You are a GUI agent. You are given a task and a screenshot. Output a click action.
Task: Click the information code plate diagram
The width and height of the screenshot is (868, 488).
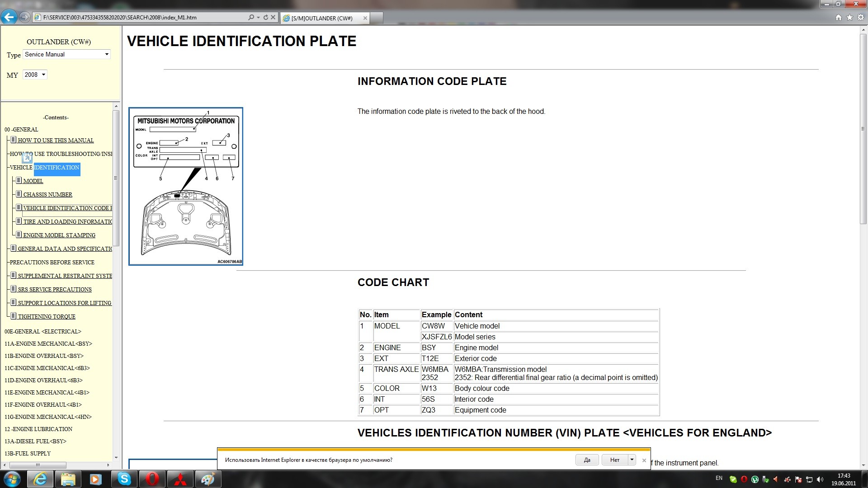pyautogui.click(x=186, y=186)
